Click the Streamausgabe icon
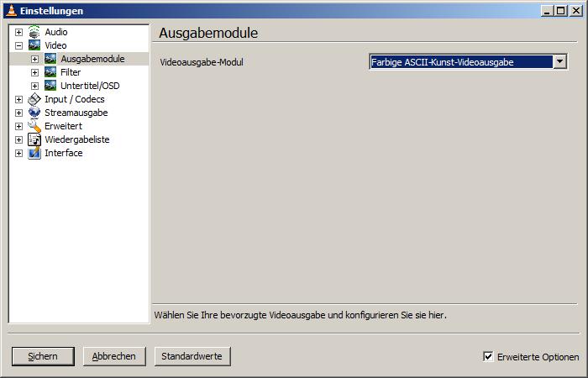 (x=34, y=113)
